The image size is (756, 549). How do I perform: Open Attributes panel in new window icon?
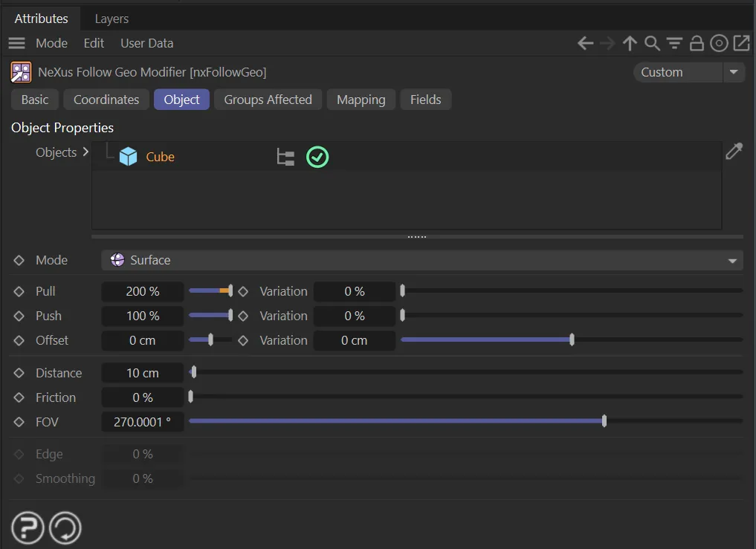[741, 44]
